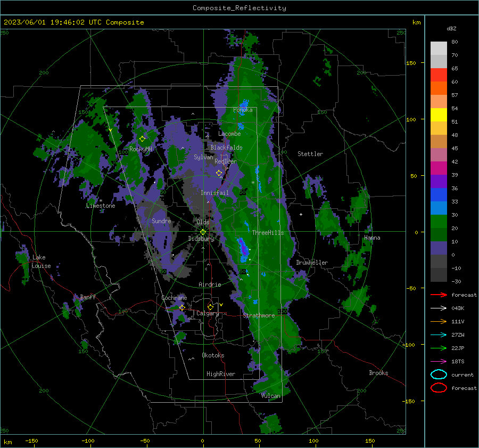Click the asterisk marker above Limestone
Viewport: 479px width, 448px height.
(101, 201)
